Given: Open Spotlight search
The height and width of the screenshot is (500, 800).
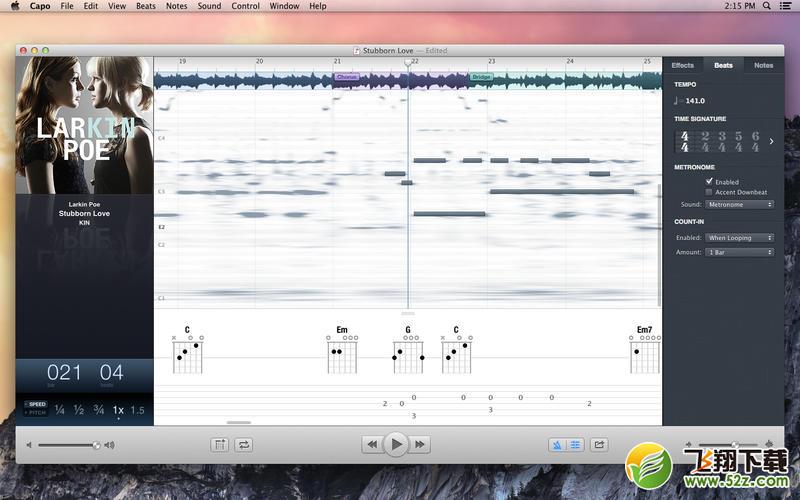Looking at the screenshot, I should coord(766,6).
